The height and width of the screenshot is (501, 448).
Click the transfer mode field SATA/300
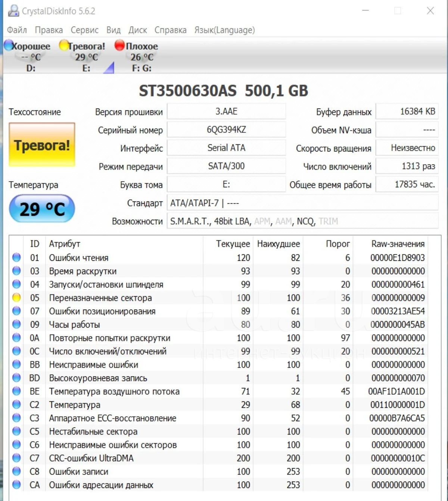click(x=226, y=166)
